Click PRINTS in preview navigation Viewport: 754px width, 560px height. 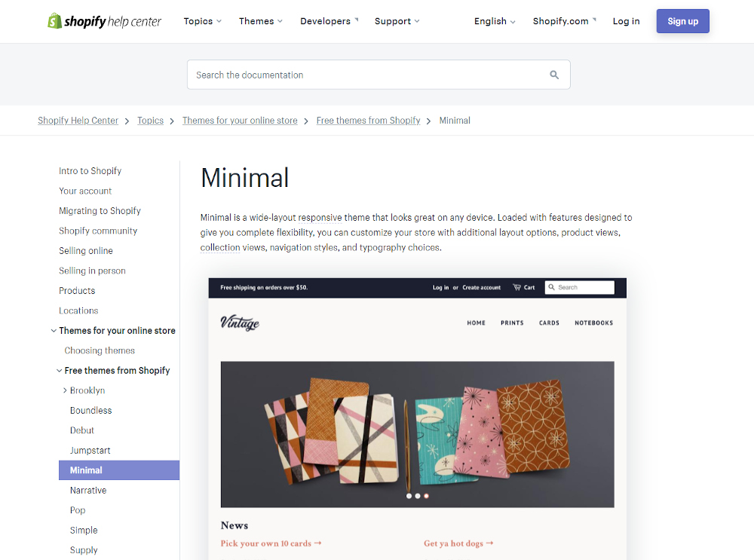pos(512,323)
